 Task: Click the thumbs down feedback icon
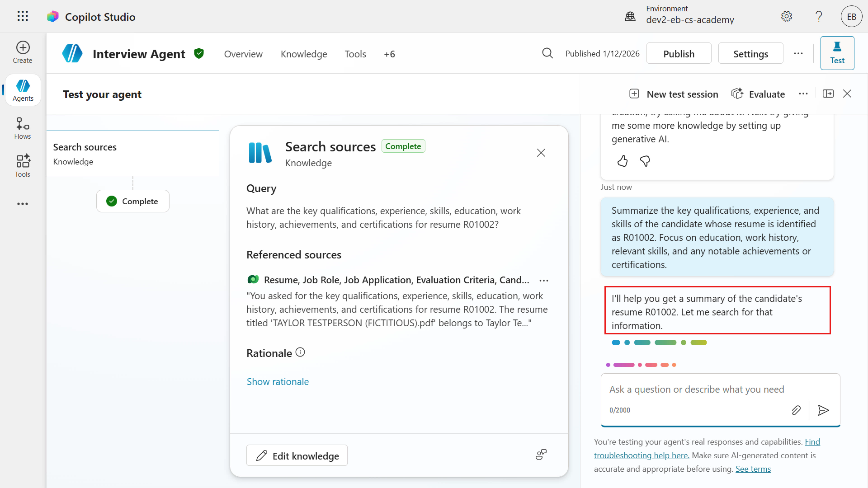point(645,161)
